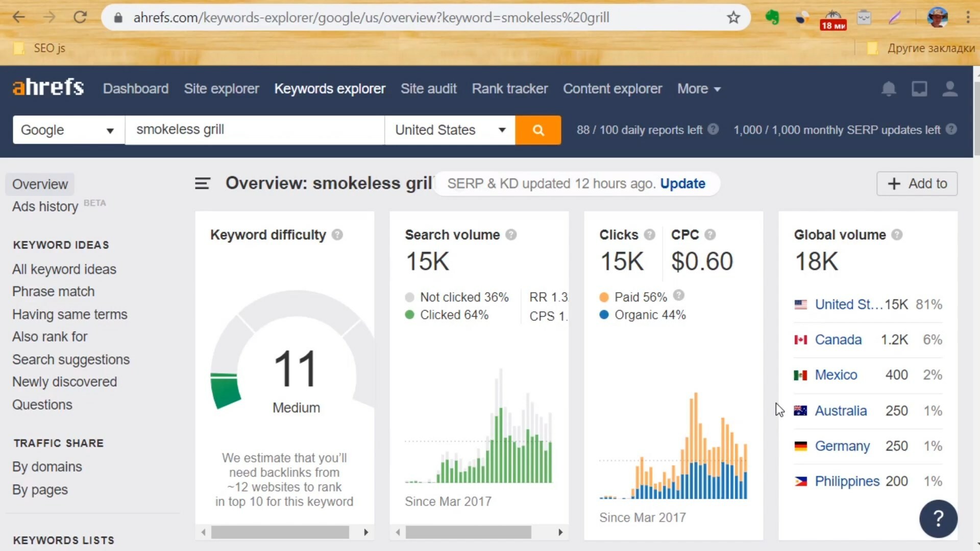The height and width of the screenshot is (551, 980).
Task: Show CPC help tooltip icon
Action: pyautogui.click(x=710, y=235)
